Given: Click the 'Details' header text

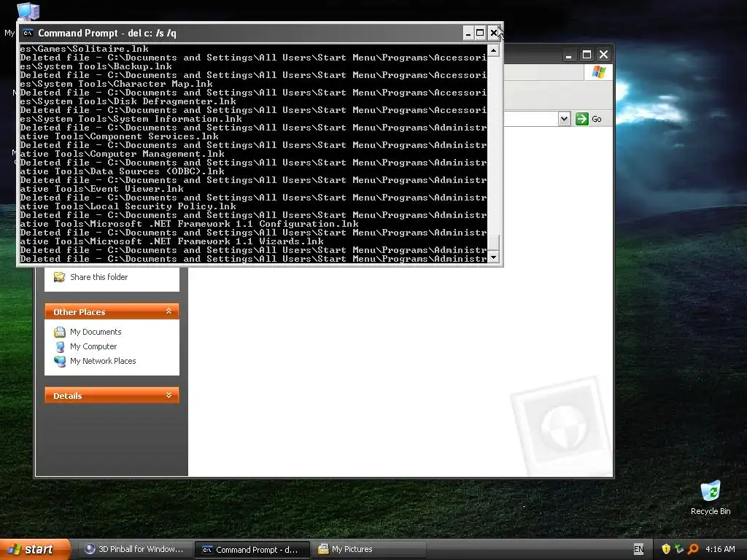Looking at the screenshot, I should pos(68,396).
